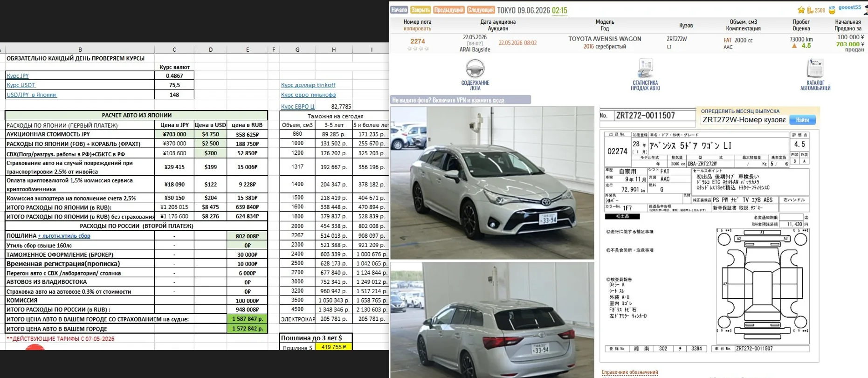This screenshot has width=868, height=378.
Task: Open the rear view car photo
Action: pos(492,320)
